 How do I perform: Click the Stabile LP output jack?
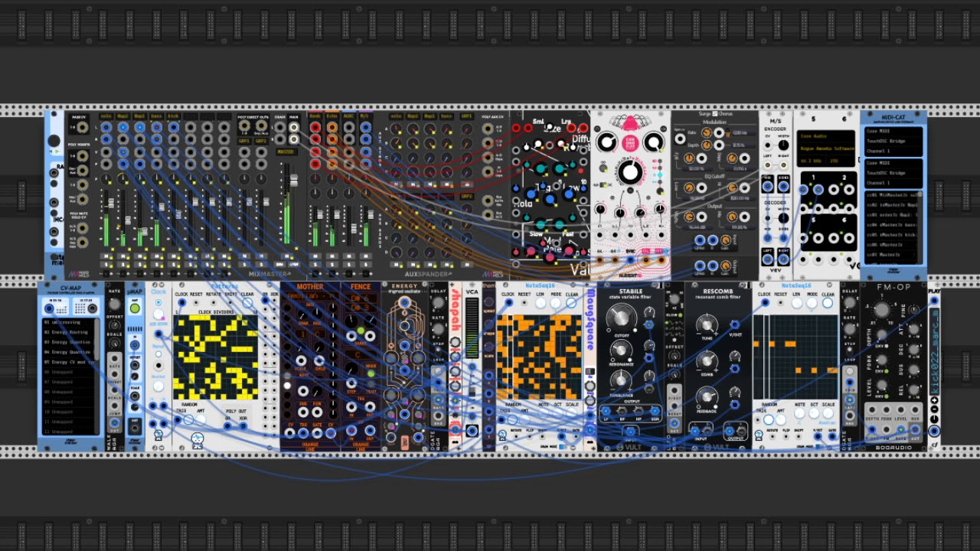pyautogui.click(x=606, y=411)
